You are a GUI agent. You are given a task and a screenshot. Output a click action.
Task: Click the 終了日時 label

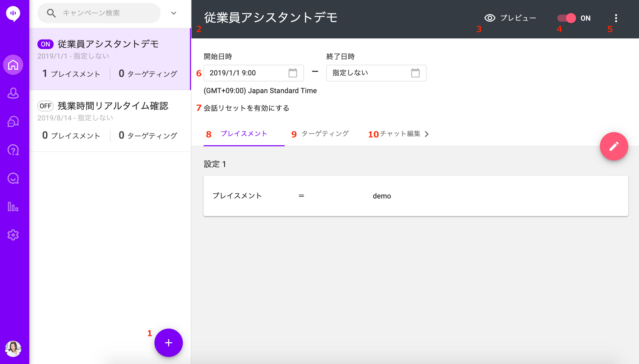[x=341, y=57]
